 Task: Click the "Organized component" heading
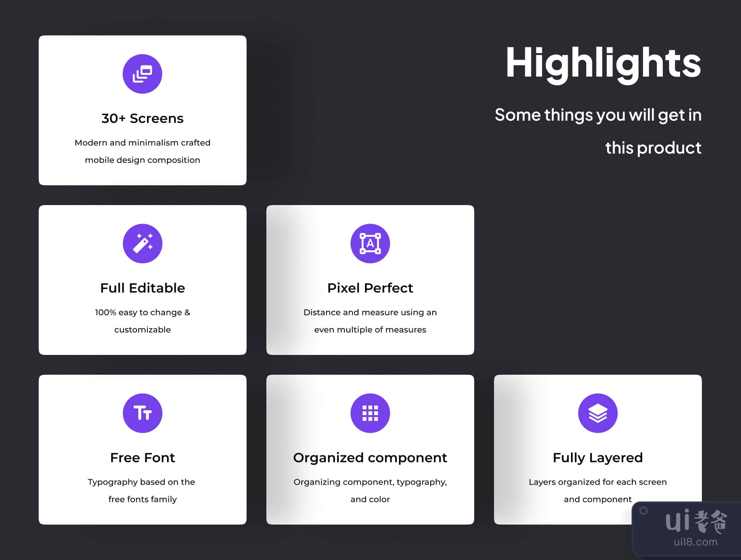(370, 458)
